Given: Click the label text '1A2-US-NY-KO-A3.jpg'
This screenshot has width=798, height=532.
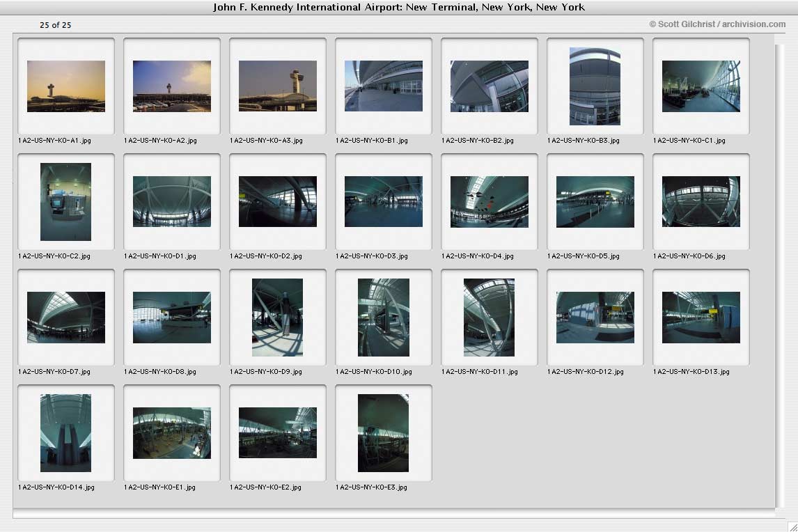Looking at the screenshot, I should 266,141.
